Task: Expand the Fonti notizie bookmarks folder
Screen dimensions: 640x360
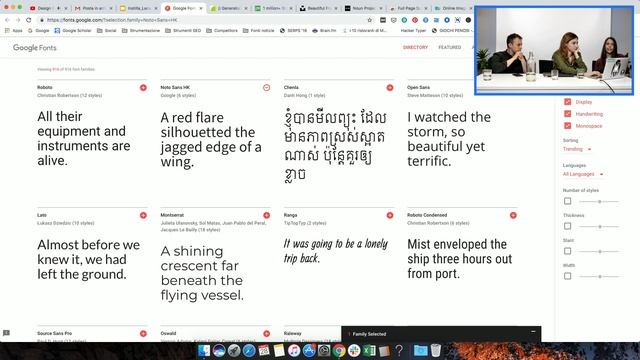Action: (258, 31)
